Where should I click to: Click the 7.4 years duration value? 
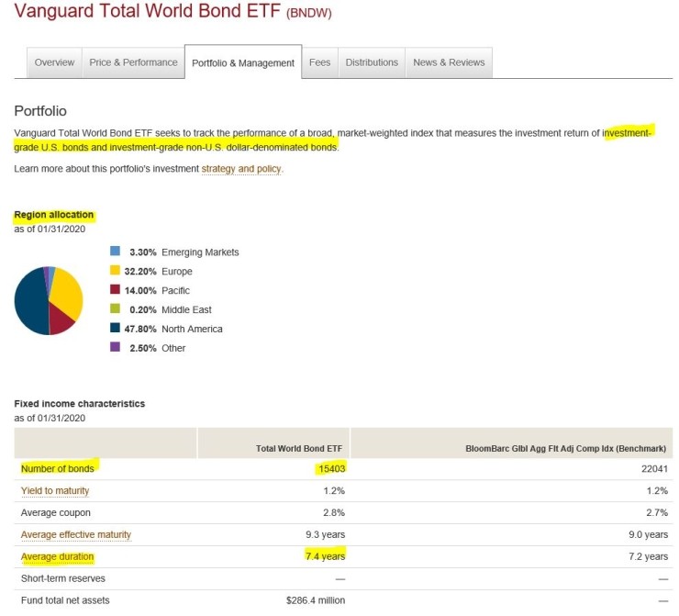pos(325,556)
